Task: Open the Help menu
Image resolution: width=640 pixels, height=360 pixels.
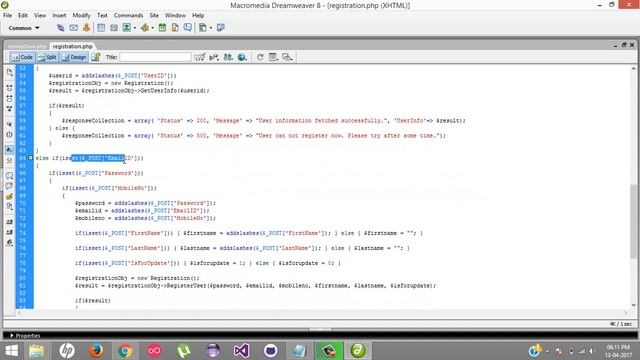Action: coord(198,15)
